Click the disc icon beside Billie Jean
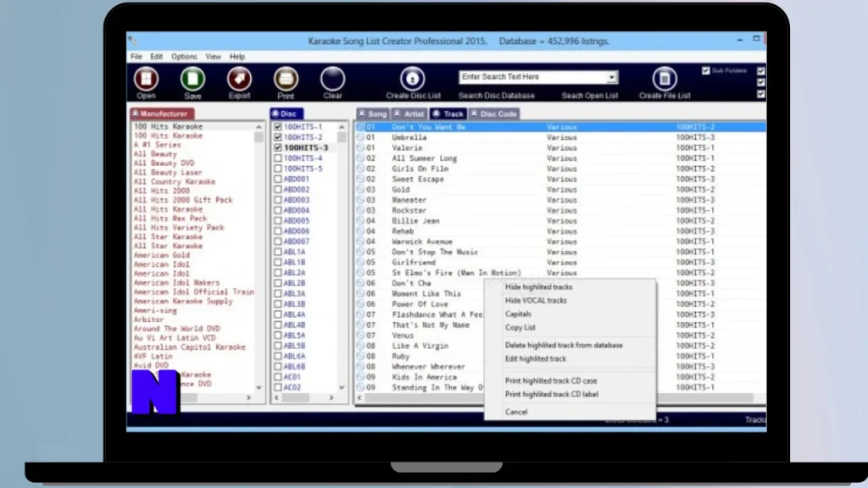Image resolution: width=868 pixels, height=488 pixels. [x=360, y=221]
